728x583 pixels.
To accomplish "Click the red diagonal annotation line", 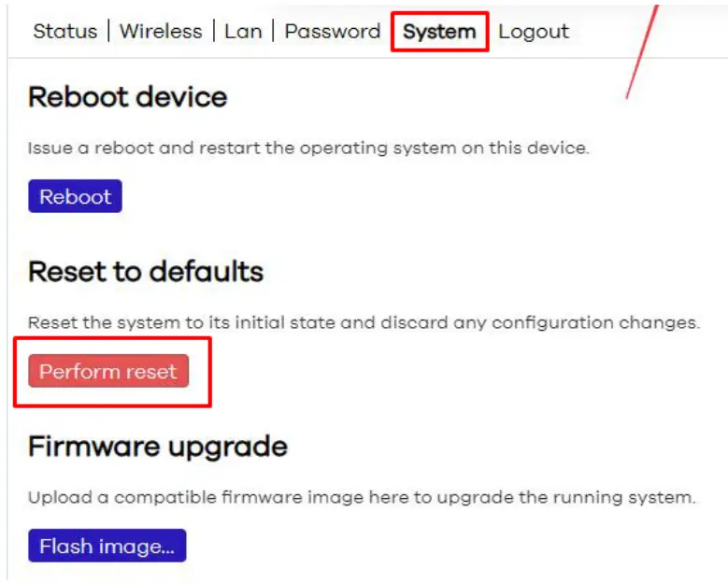I will [642, 51].
